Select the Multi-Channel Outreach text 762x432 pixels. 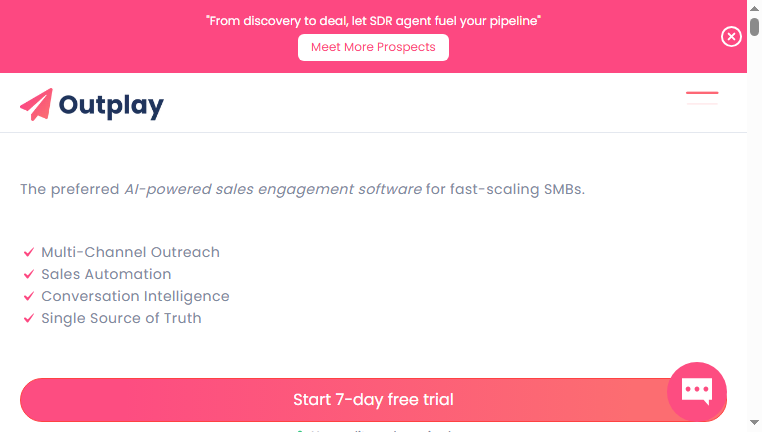[130, 252]
